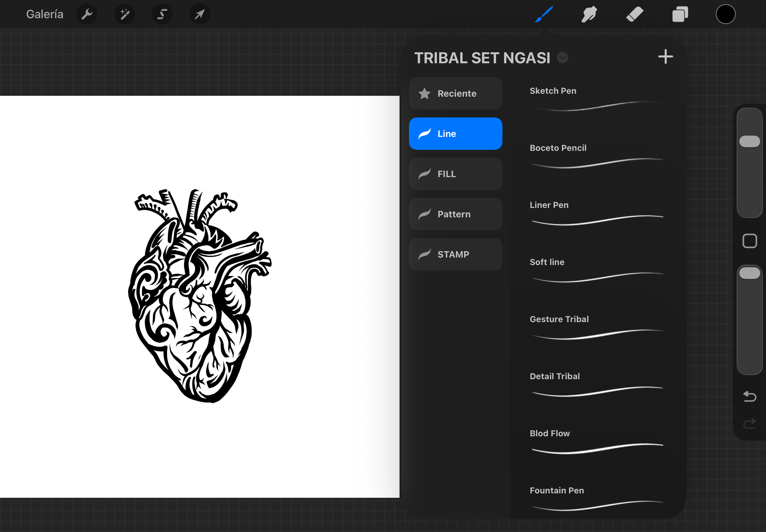This screenshot has height=532, width=766.
Task: Switch to the FILL brush category
Action: [x=455, y=174]
